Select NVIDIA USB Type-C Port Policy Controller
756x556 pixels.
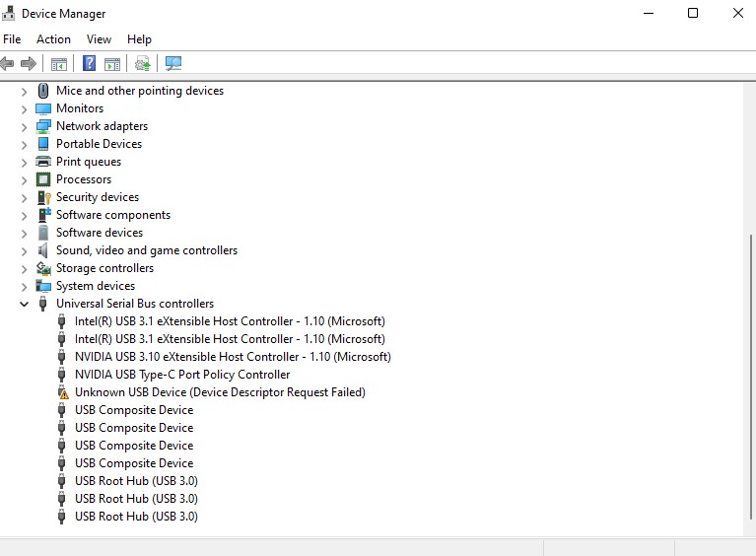point(182,375)
